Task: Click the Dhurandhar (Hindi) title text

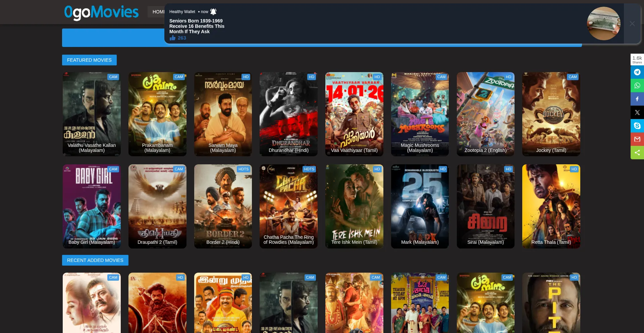Action: click(x=288, y=150)
